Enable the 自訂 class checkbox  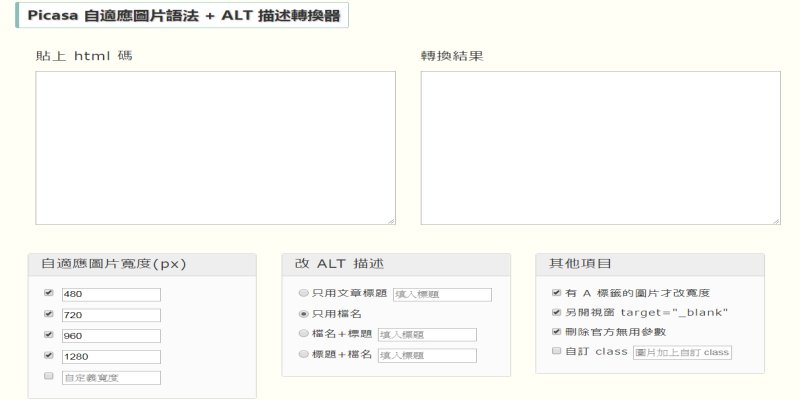[x=557, y=351]
